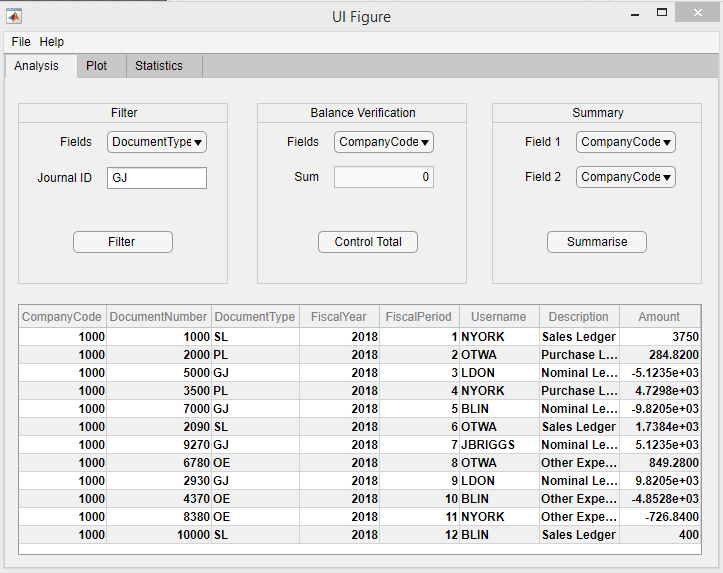The image size is (723, 573).
Task: Select fiscal period 12 cell
Action: tap(419, 535)
